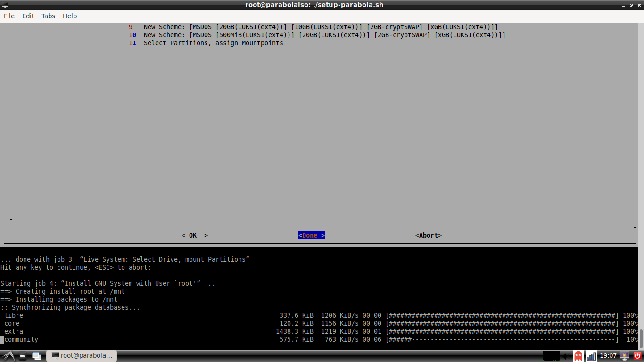The height and width of the screenshot is (362, 644).
Task: Click the 19:07 clock
Action: click(x=608, y=356)
